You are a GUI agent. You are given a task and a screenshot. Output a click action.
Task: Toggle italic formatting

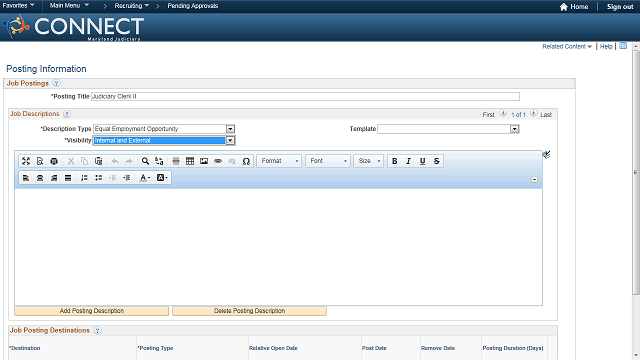pos(409,161)
